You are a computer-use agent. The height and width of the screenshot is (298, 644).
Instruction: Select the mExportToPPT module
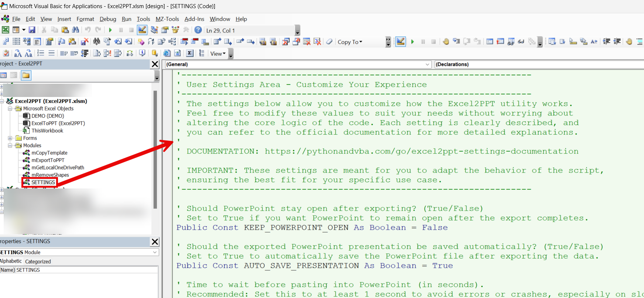click(x=48, y=160)
